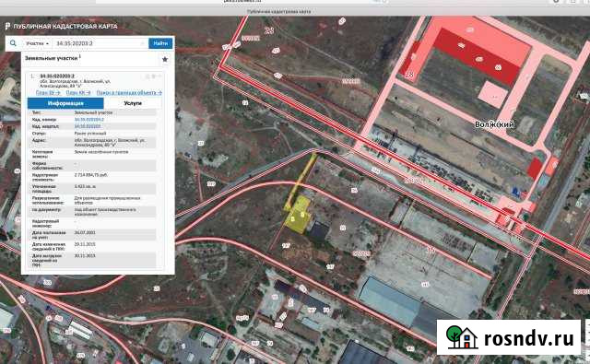The image size is (590, 364).
Task: Open the План КК link
Action: [x=78, y=92]
